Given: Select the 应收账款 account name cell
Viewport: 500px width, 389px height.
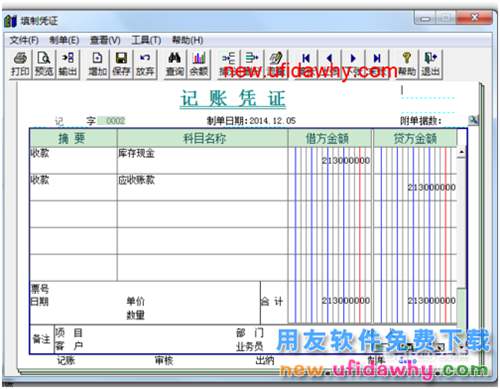Looking at the screenshot, I should click(x=203, y=187).
